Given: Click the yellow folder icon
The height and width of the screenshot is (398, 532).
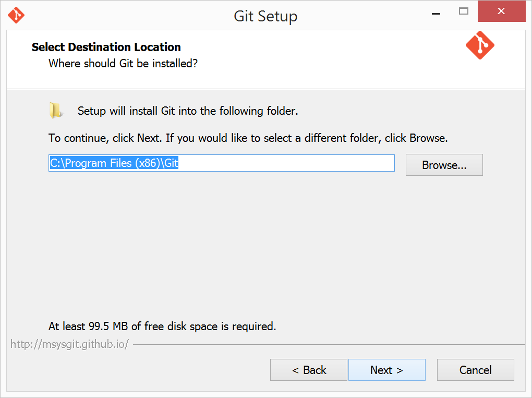Looking at the screenshot, I should [x=55, y=110].
